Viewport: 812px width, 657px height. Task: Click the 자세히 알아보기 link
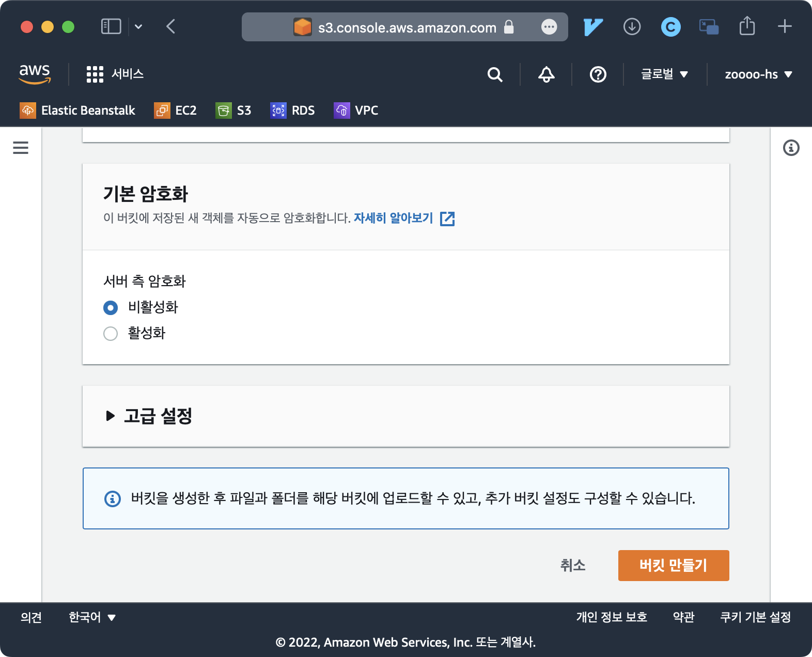tap(393, 218)
